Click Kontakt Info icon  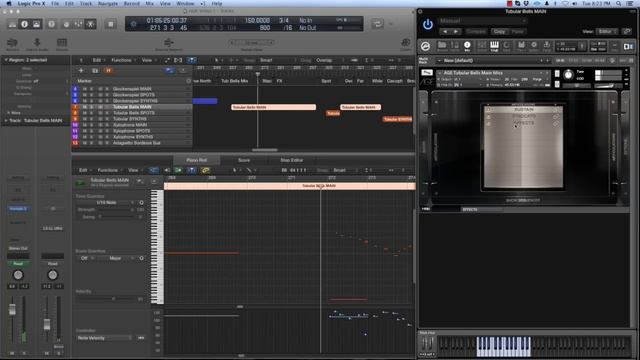click(467, 46)
